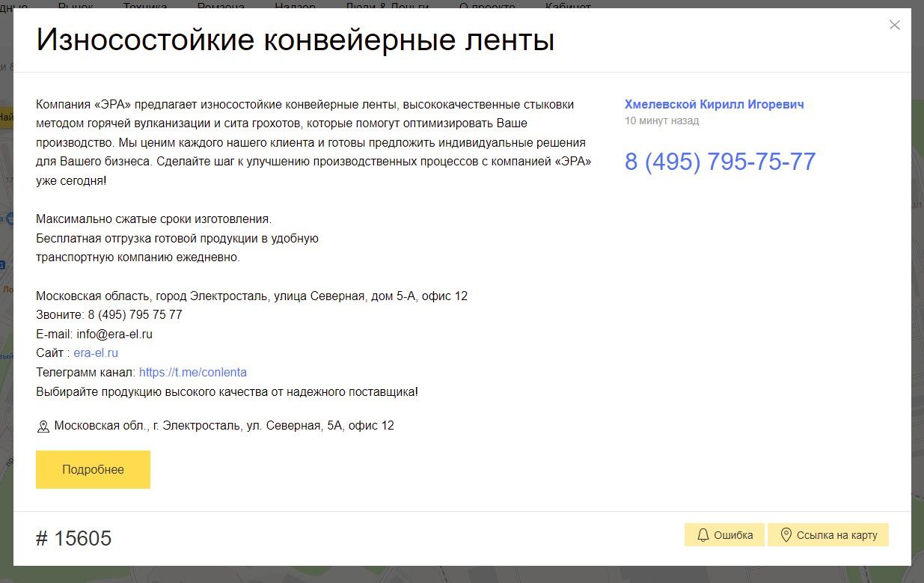Open the Кабинет menu item
This screenshot has width=924, height=583.
568,6
